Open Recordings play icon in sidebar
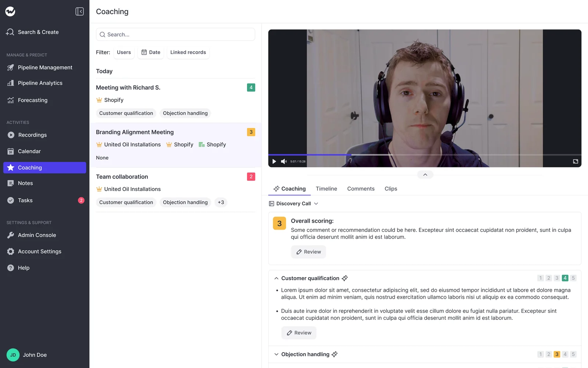This screenshot has height=368, width=588. tap(11, 135)
